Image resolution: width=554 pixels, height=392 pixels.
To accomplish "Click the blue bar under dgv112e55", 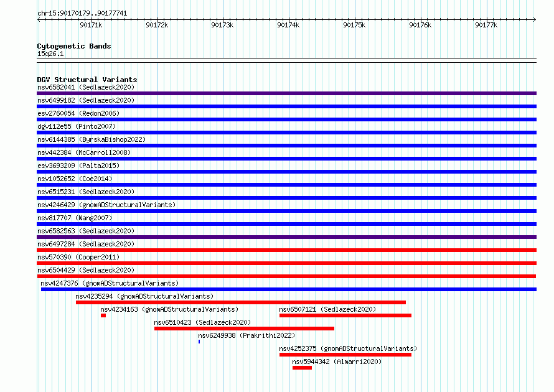I will click(x=286, y=133).
